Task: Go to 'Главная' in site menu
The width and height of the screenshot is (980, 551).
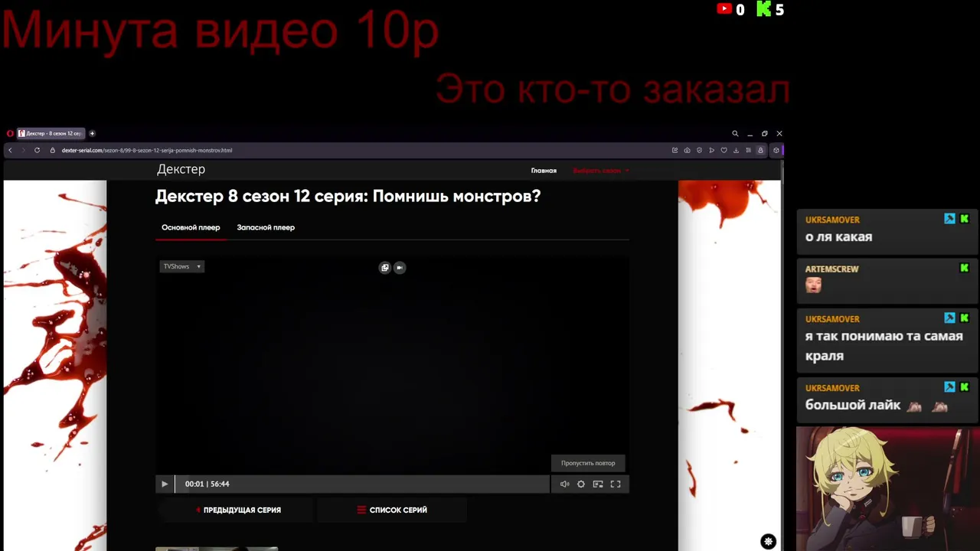Action: point(544,171)
